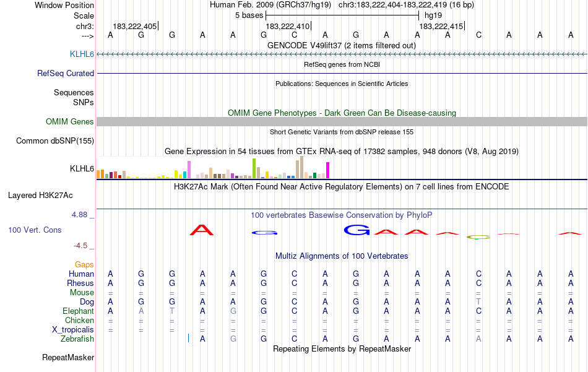Click the green GTEx tissue expression bar
Screen dimensions: 588x372
coord(254,168)
